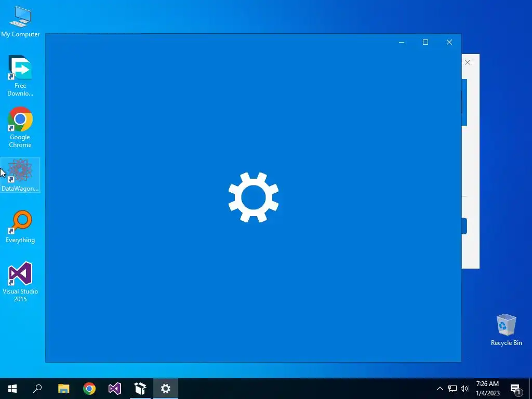
Task: Open the taskbar search magnifier
Action: pyautogui.click(x=37, y=389)
